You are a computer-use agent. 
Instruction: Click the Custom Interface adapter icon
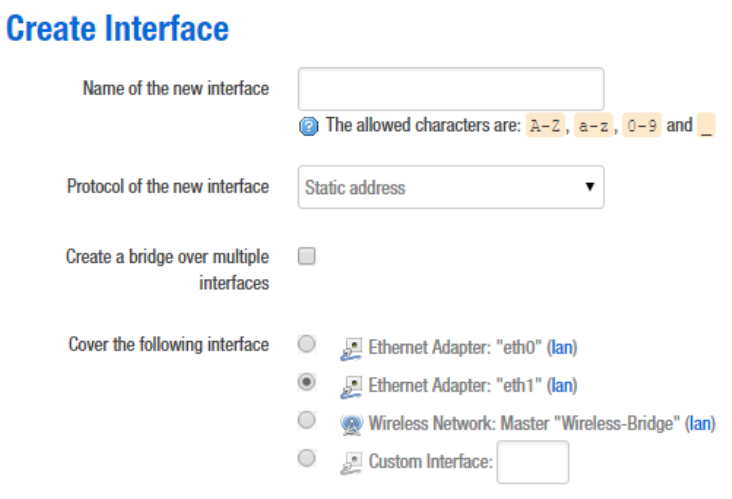tap(351, 461)
